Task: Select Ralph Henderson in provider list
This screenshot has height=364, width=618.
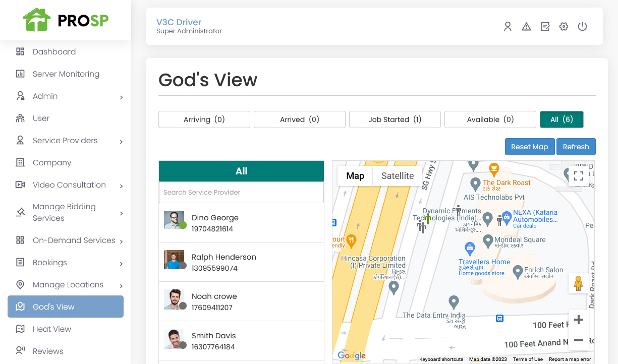Action: click(241, 262)
